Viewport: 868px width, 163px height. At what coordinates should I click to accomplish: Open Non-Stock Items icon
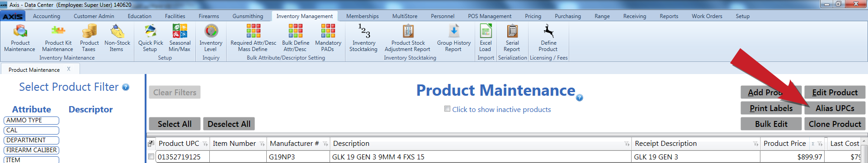[x=117, y=38]
